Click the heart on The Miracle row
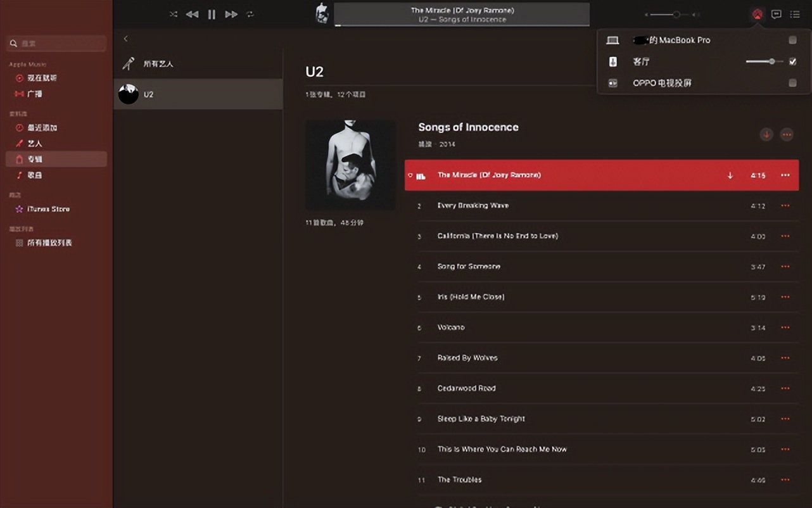This screenshot has height=508, width=812. coord(410,175)
